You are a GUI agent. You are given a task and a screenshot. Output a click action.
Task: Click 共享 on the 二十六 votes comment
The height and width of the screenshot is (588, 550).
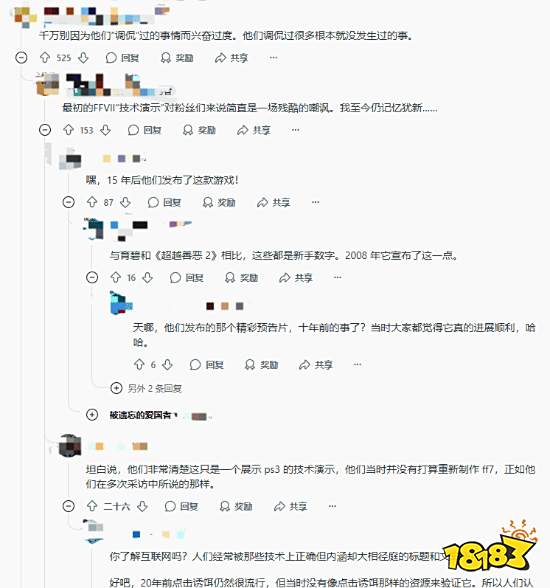click(x=291, y=507)
